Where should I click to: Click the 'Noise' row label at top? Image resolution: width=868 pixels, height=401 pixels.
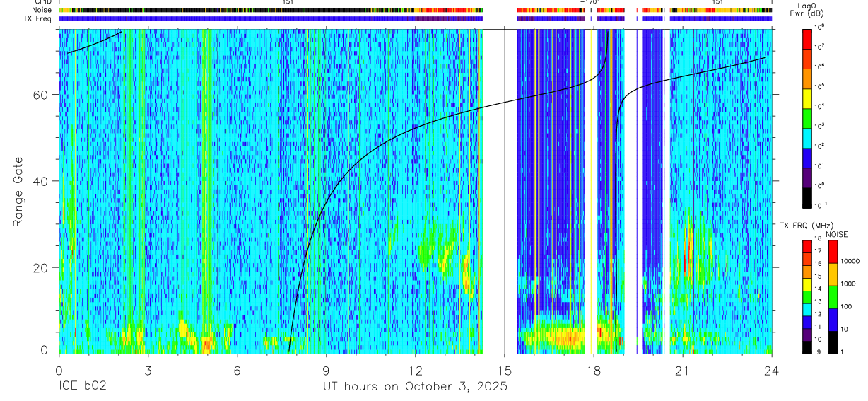(42, 10)
